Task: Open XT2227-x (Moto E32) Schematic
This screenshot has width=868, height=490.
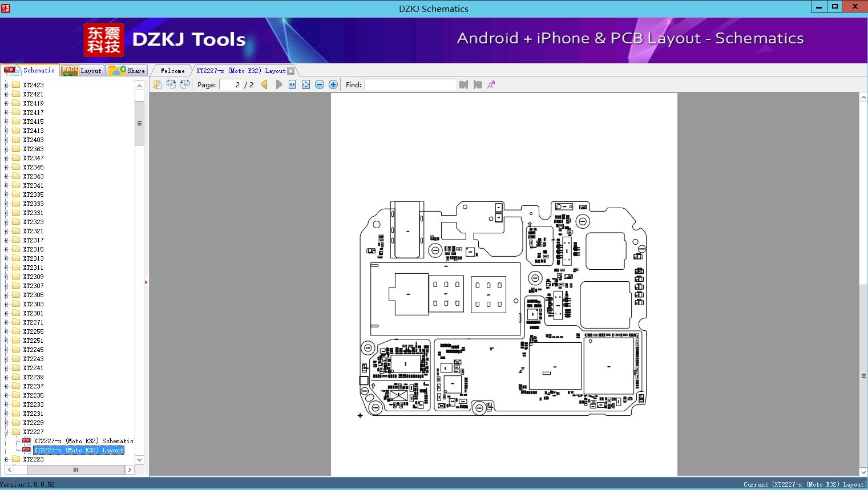Action: pyautogui.click(x=83, y=441)
